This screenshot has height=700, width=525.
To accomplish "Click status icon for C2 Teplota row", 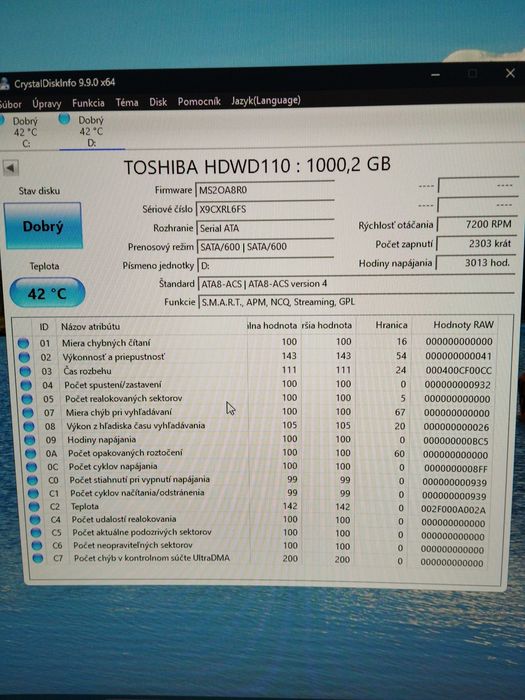I will 34,507.
